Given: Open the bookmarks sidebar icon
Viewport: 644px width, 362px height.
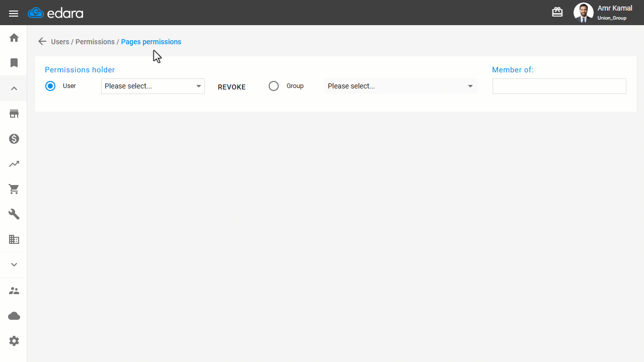Looking at the screenshot, I should [14, 63].
